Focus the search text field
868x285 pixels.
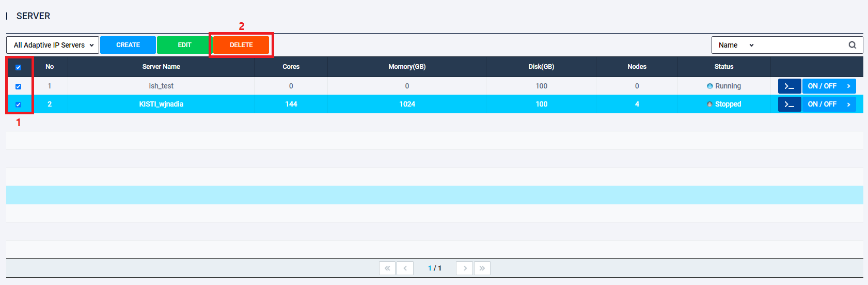pos(802,45)
